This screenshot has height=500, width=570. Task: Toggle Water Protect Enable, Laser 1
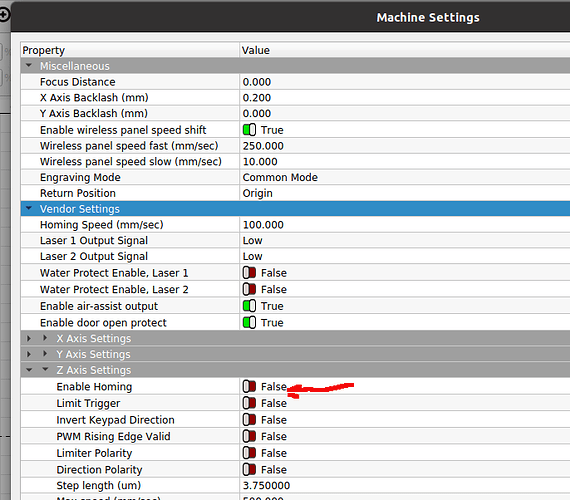pyautogui.click(x=249, y=273)
